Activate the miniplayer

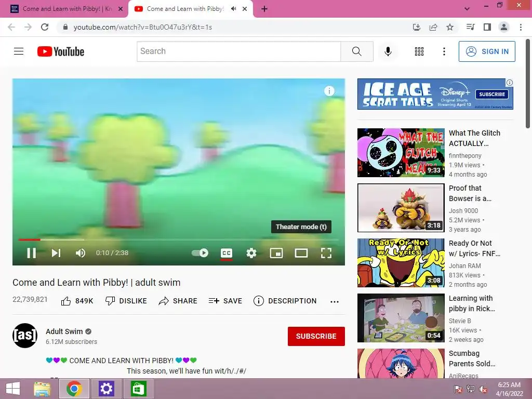(276, 253)
